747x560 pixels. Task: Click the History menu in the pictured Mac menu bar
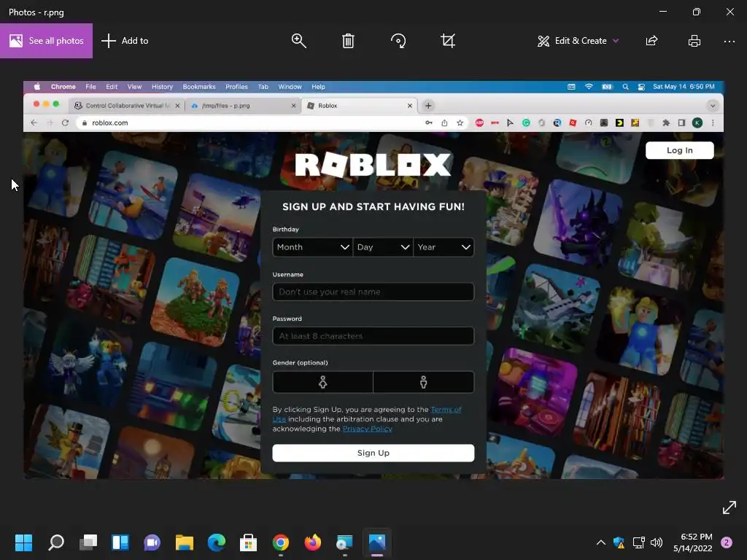[162, 87]
